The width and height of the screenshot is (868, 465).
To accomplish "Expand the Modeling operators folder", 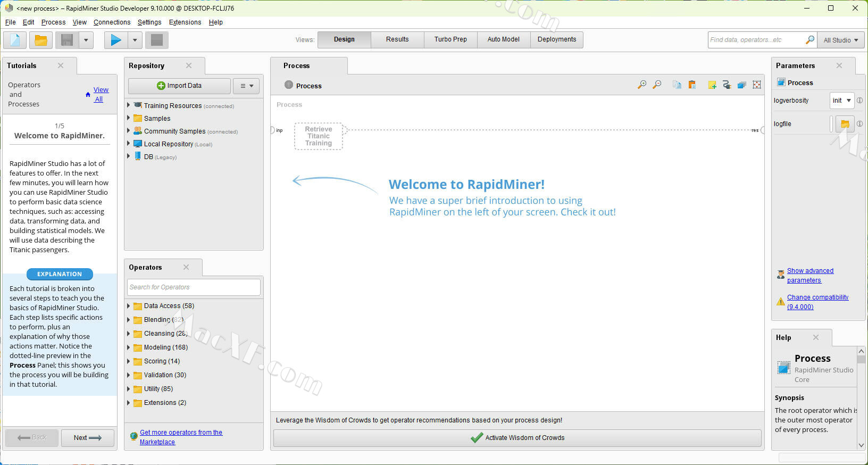I will click(x=128, y=347).
